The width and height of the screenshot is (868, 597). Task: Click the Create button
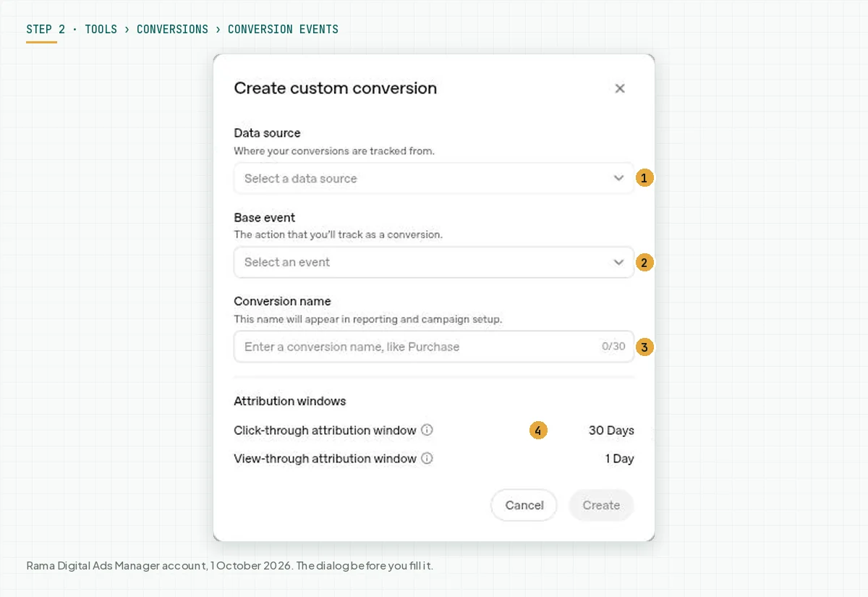(x=601, y=505)
